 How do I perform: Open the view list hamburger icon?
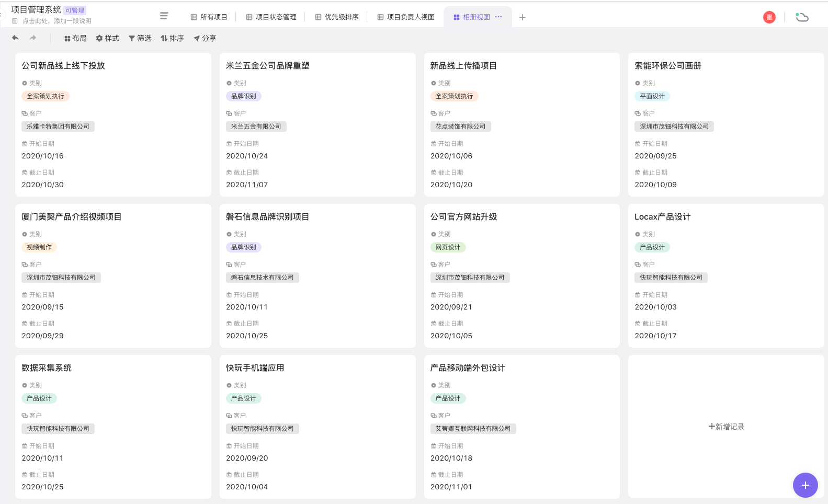pyautogui.click(x=164, y=16)
